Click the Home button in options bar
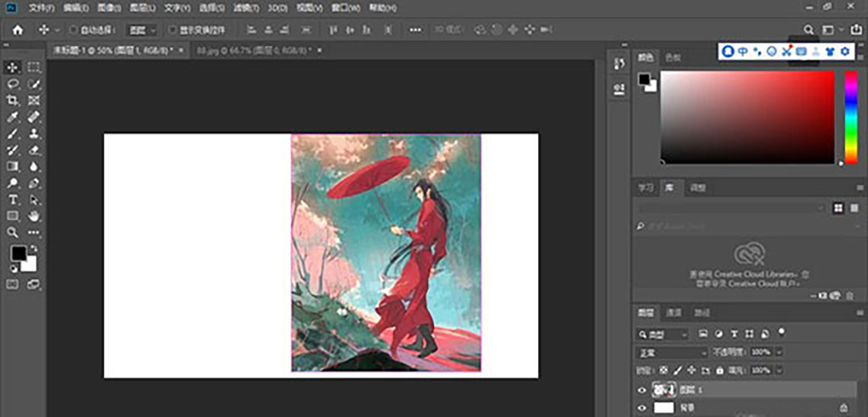 (17, 30)
